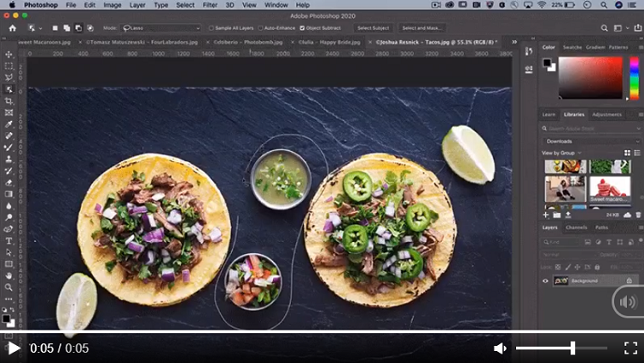This screenshot has width=644, height=363.
Task: Select the Crop tool
Action: pos(9,100)
